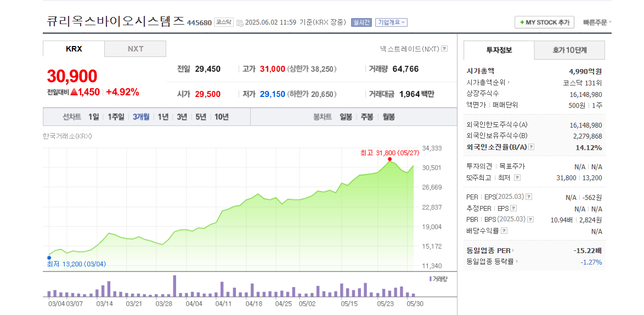Click the 코스닥 131위 rank value
The image size is (644, 315).
[x=583, y=82]
